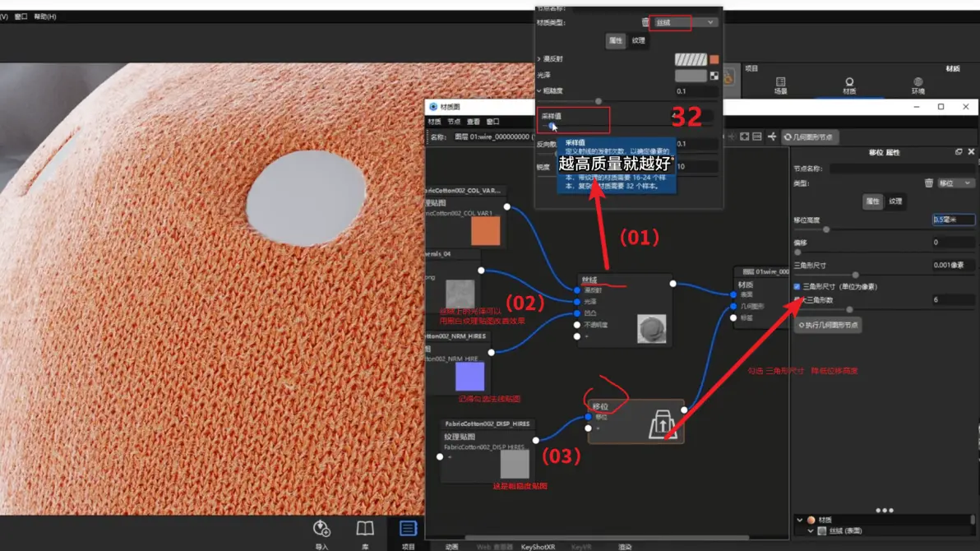Click the orange 漫反射 color swatch
Screen dimensions: 980x551
pyautogui.click(x=714, y=59)
